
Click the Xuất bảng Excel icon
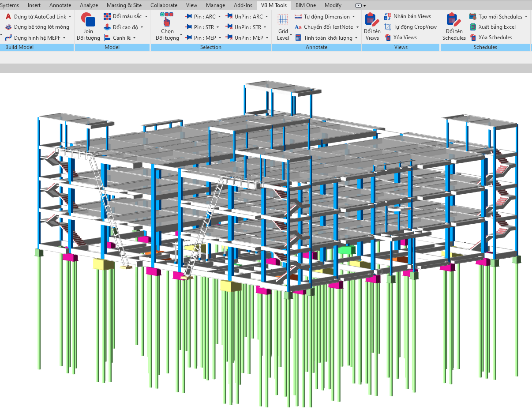tap(473, 27)
